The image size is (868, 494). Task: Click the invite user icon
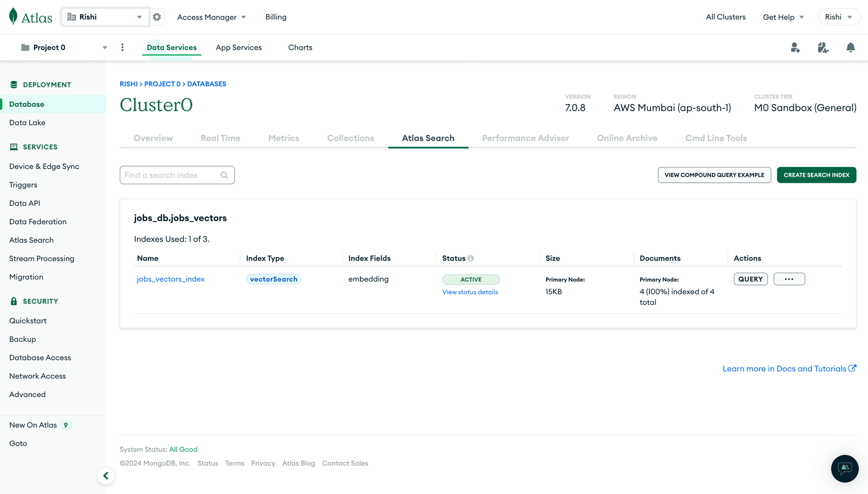[x=795, y=47]
